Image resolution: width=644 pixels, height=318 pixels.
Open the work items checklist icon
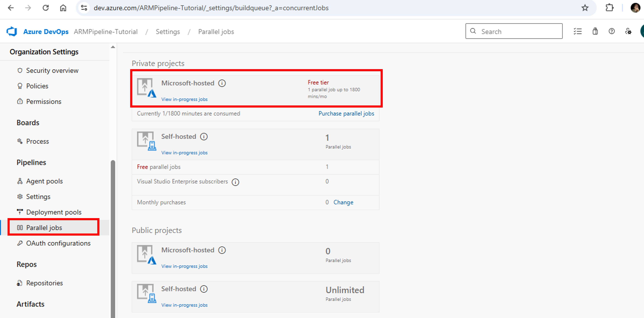[x=578, y=31]
